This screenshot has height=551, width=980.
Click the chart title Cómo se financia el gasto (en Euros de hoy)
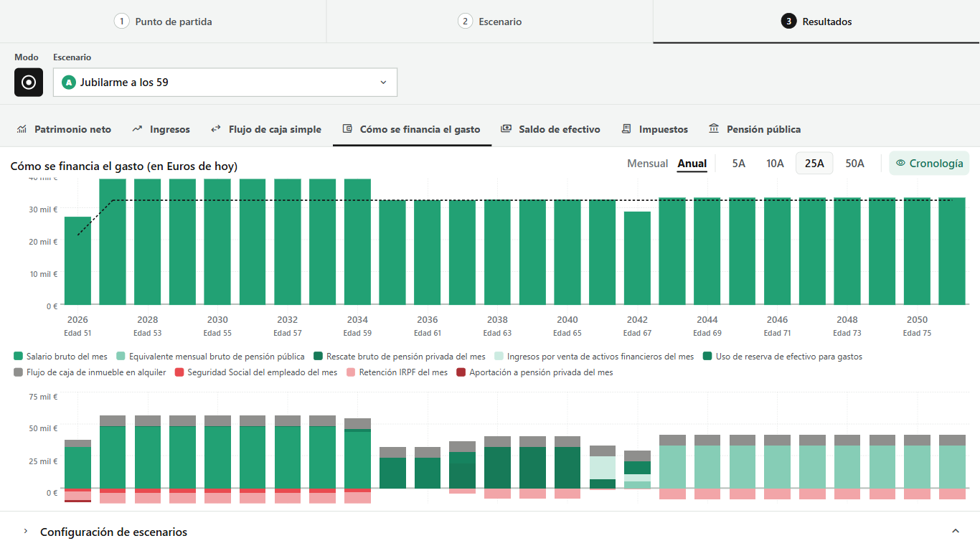pyautogui.click(x=124, y=166)
